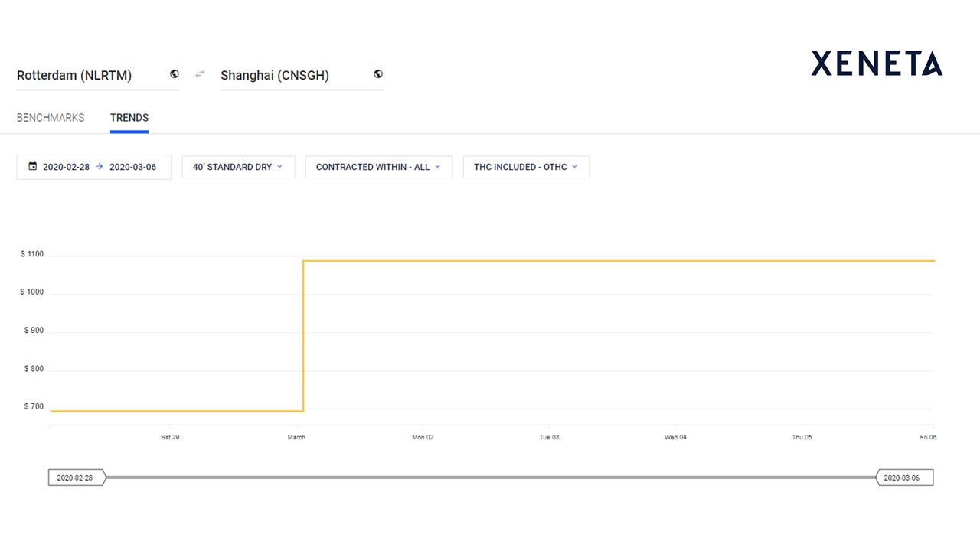Click the Wed 04 date label

pyautogui.click(x=675, y=437)
